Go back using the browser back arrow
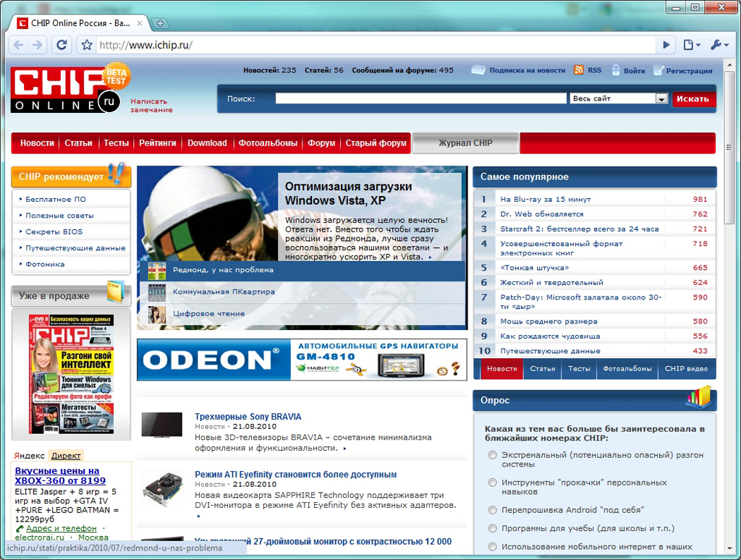 coord(18,45)
